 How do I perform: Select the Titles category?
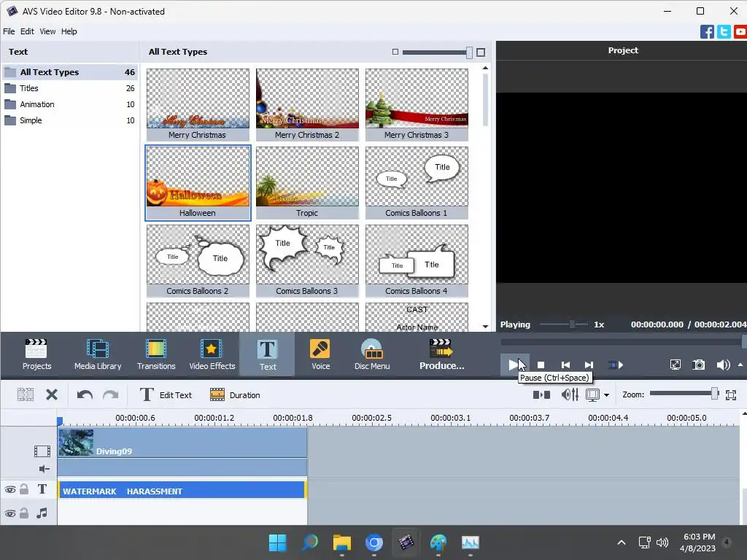69,88
